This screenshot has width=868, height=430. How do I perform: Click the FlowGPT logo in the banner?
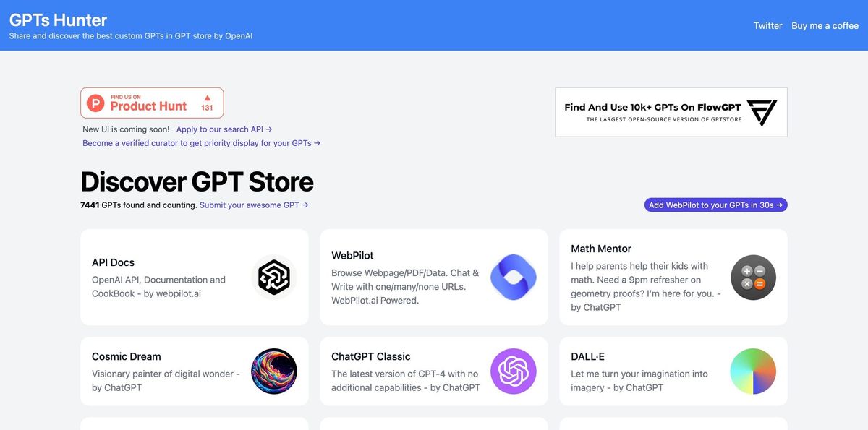tap(762, 113)
